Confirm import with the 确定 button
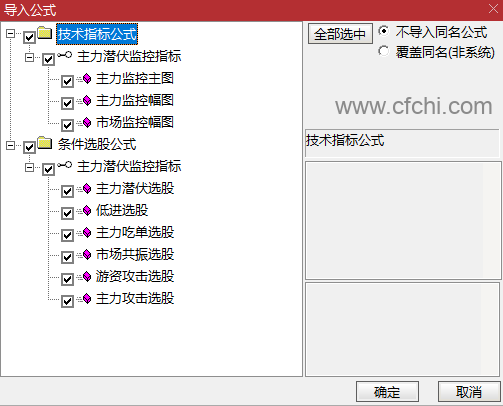The image size is (503, 406). (387, 392)
